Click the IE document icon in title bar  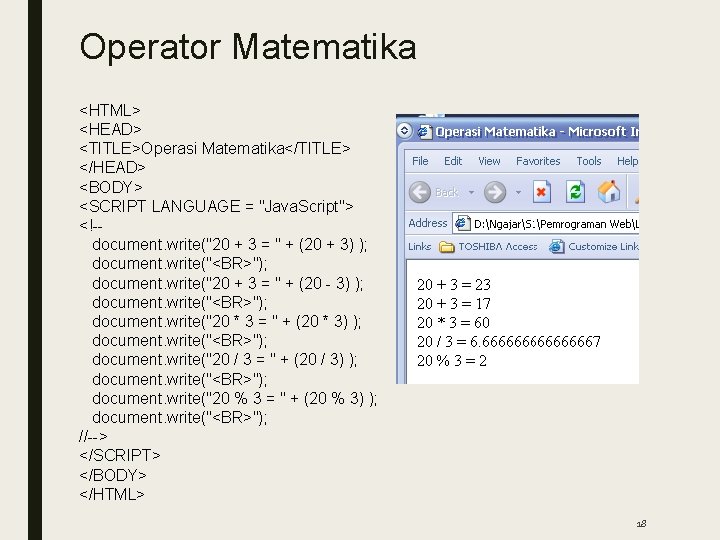tap(424, 132)
